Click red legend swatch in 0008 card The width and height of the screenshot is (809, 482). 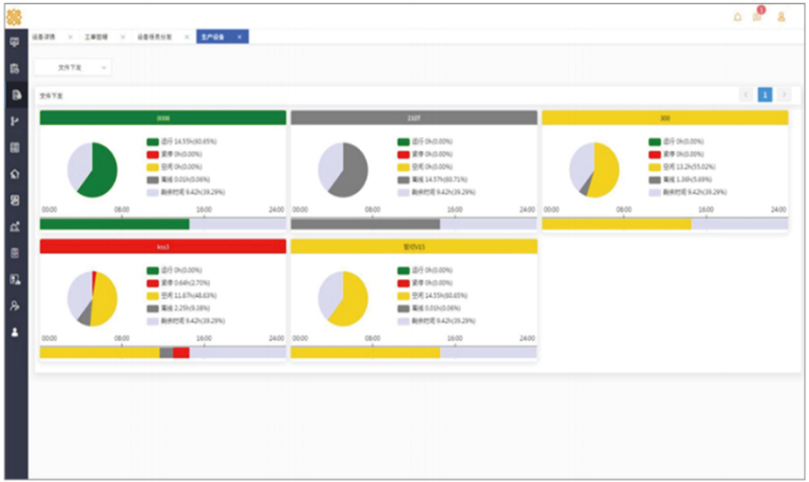(153, 154)
